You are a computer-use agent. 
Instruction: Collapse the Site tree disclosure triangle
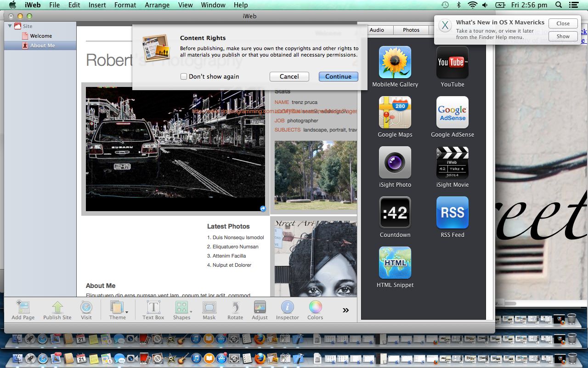point(10,26)
